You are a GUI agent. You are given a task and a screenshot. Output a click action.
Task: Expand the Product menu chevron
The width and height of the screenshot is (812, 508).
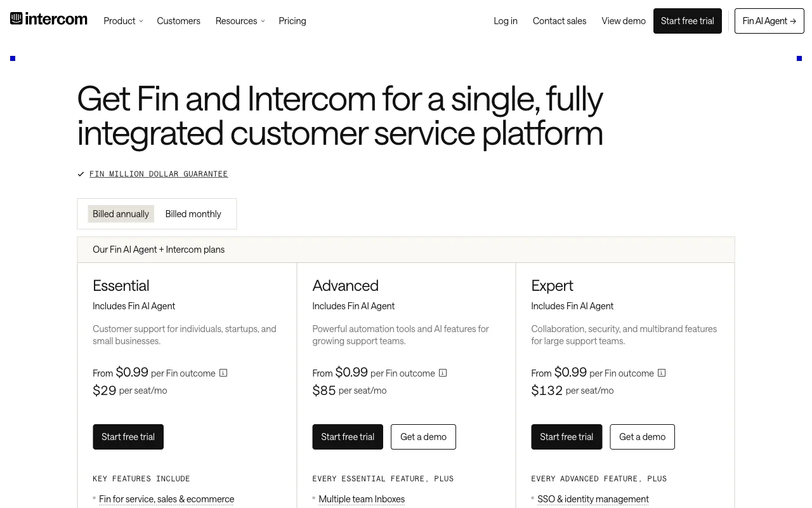[141, 21]
